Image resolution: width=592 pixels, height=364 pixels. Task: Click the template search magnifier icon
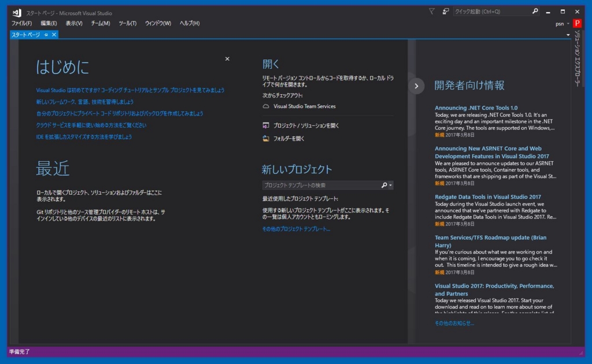point(384,185)
